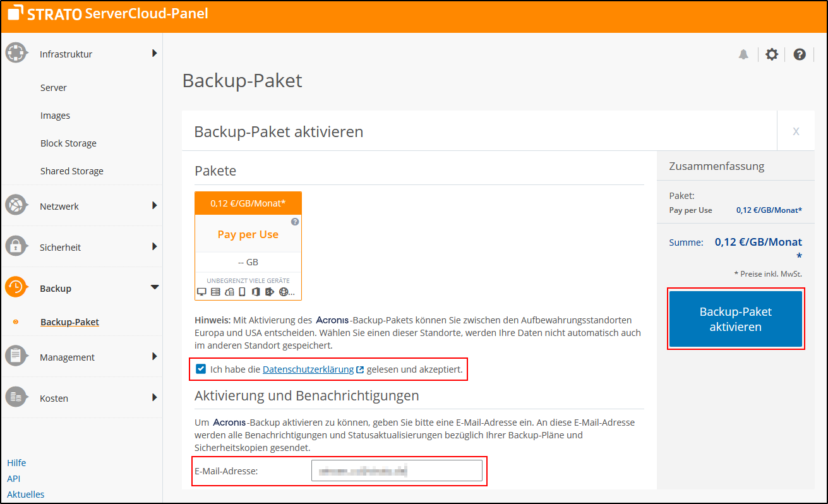Select Block Storage in the sidebar
The width and height of the screenshot is (828, 504).
(68, 143)
